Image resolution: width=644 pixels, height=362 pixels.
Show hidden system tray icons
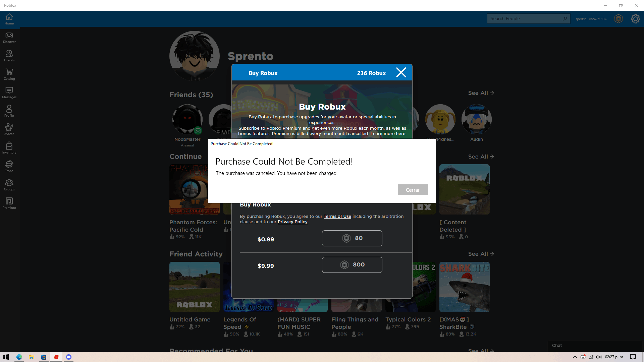pyautogui.click(x=575, y=357)
